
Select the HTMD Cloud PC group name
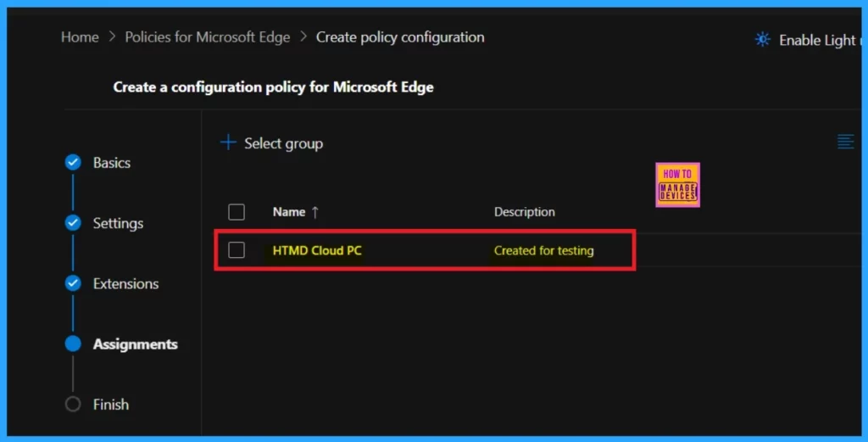pos(317,250)
